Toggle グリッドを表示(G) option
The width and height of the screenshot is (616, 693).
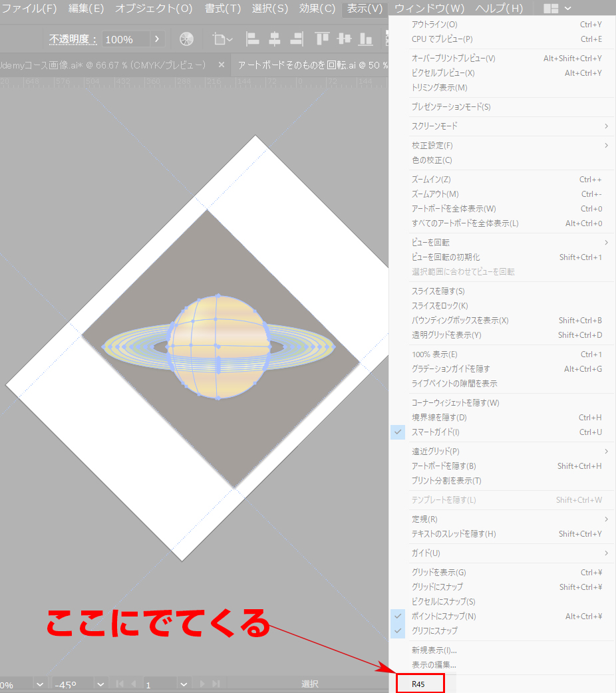click(502, 573)
